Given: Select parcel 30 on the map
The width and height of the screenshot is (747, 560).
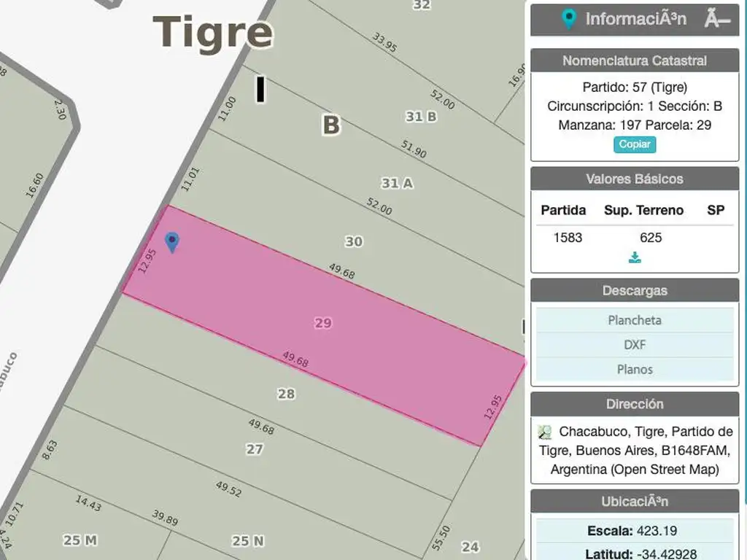Looking at the screenshot, I should click(354, 241).
